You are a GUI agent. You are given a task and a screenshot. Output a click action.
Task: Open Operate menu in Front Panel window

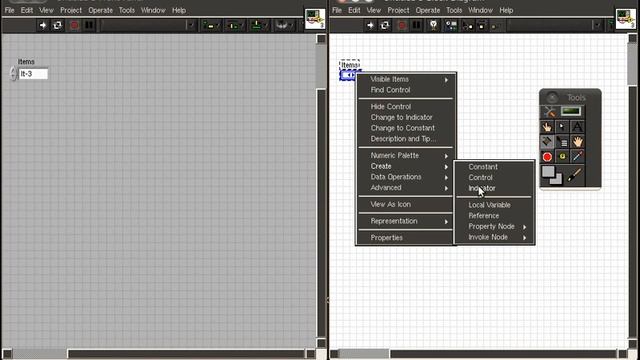(x=100, y=10)
